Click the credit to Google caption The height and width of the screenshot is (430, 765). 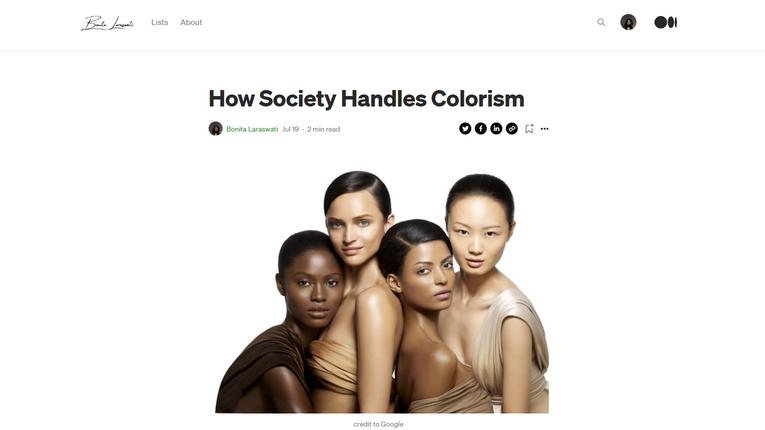378,424
